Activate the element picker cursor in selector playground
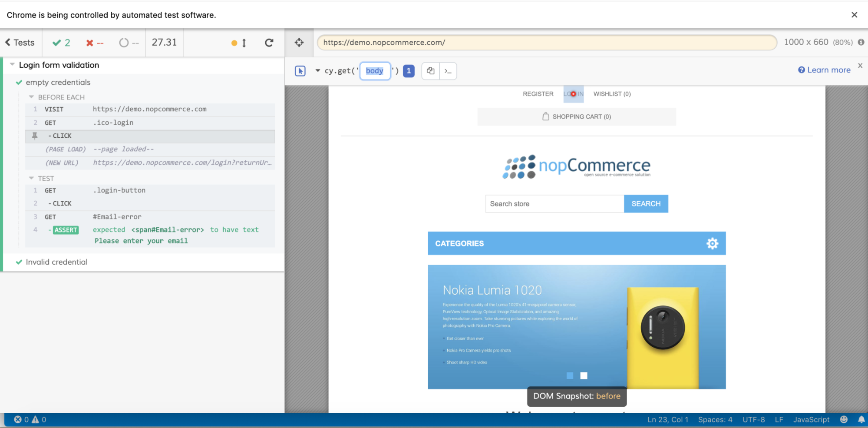This screenshot has width=868, height=428. pyautogui.click(x=300, y=71)
